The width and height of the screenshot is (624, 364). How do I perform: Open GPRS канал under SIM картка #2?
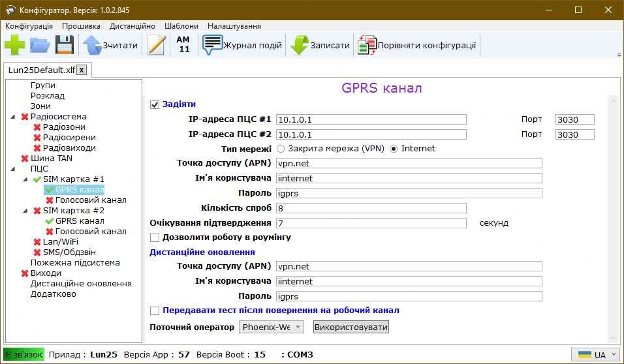coord(80,221)
